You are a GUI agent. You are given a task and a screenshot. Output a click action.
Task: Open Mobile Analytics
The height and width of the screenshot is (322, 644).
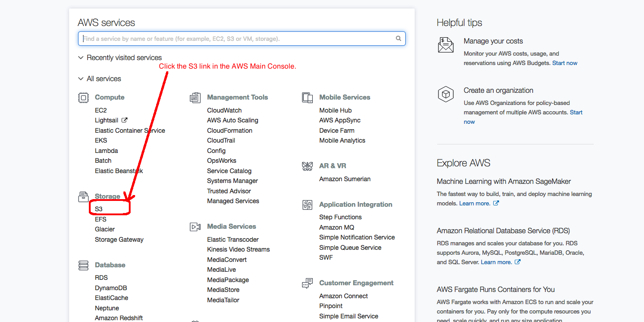[342, 140]
